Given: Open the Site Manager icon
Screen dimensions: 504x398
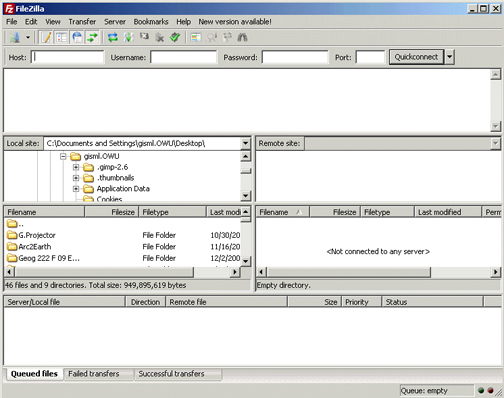Looking at the screenshot, I should tap(15, 37).
